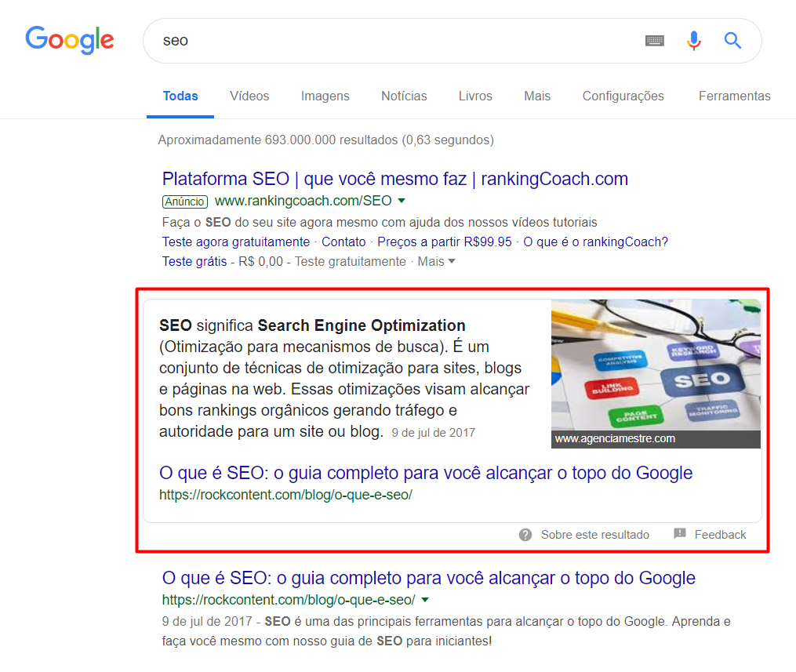Image resolution: width=796 pixels, height=672 pixels.
Task: Expand the dropdown arrow beside rankingcoach.com/SEO
Action: (x=402, y=201)
